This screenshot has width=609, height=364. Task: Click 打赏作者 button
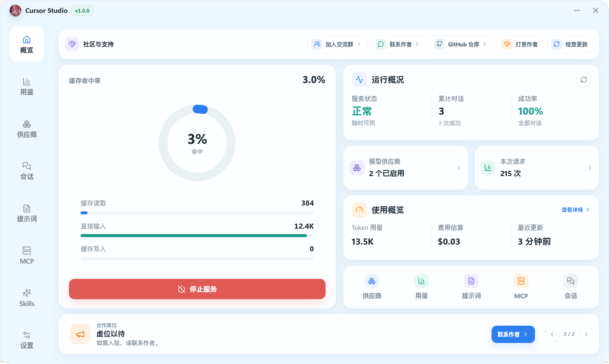[x=520, y=44]
